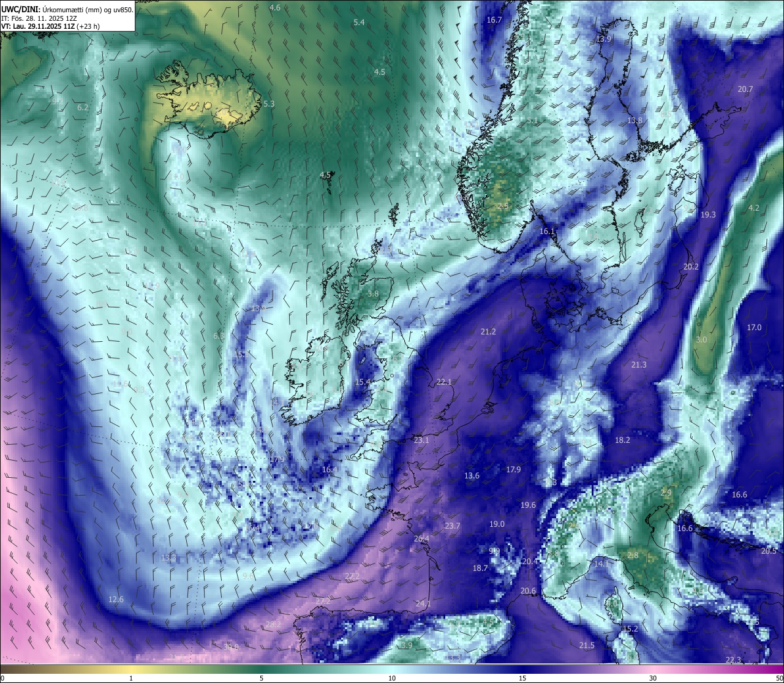Select the 4.2 value label

click(754, 208)
